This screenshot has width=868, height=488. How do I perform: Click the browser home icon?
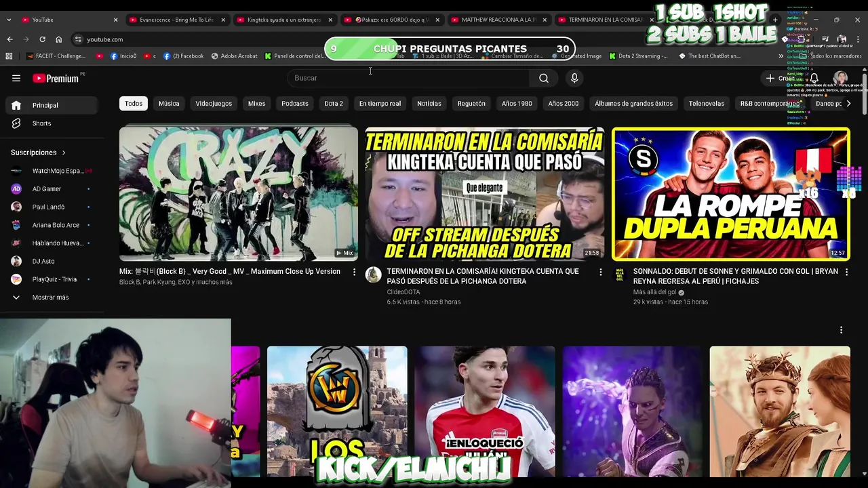58,39
